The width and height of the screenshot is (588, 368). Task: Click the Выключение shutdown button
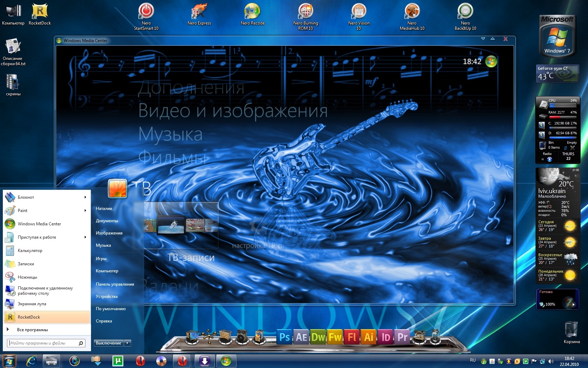108,343
